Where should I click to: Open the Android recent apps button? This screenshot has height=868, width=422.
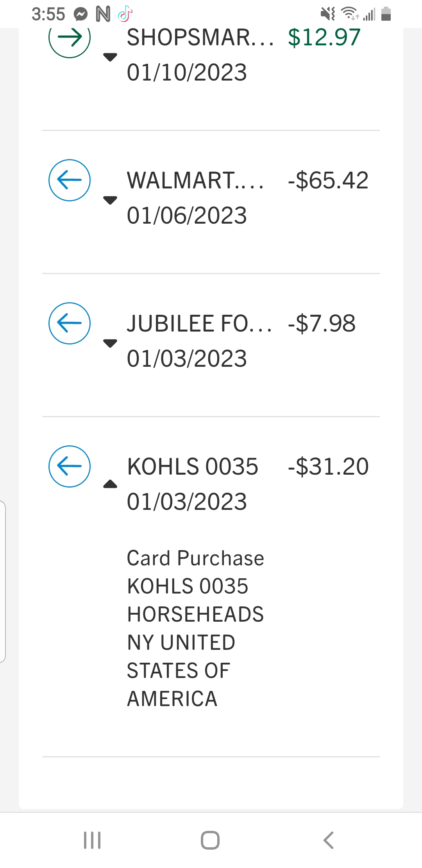(92, 840)
